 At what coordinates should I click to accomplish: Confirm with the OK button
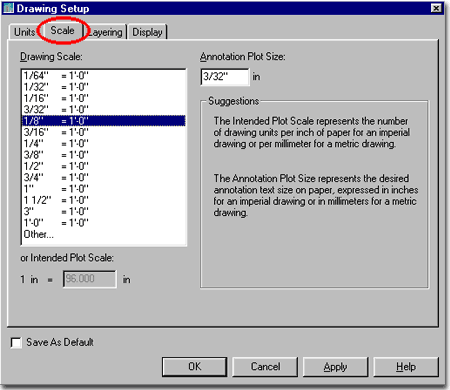pos(194,367)
